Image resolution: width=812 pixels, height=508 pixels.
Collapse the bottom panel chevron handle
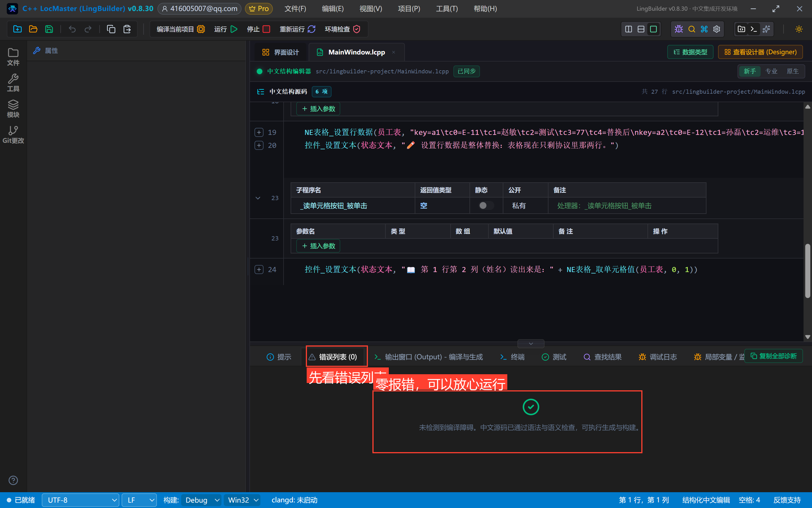(x=531, y=344)
